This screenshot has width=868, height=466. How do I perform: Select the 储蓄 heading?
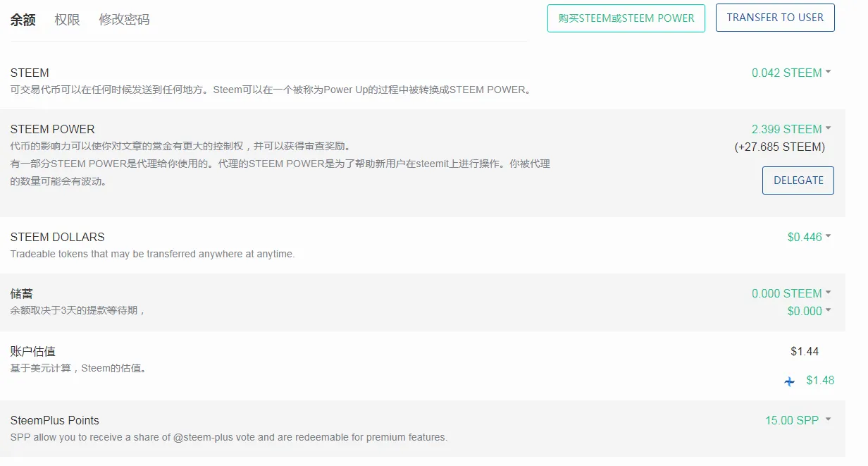21,293
